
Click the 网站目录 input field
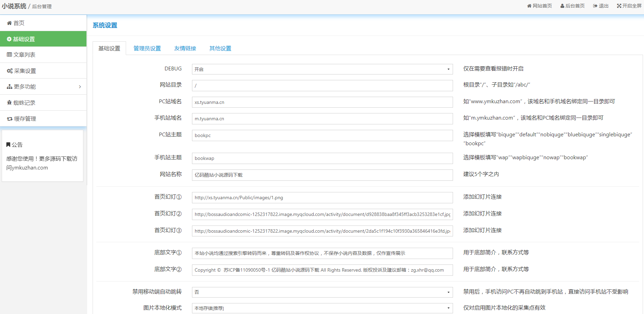(322, 85)
